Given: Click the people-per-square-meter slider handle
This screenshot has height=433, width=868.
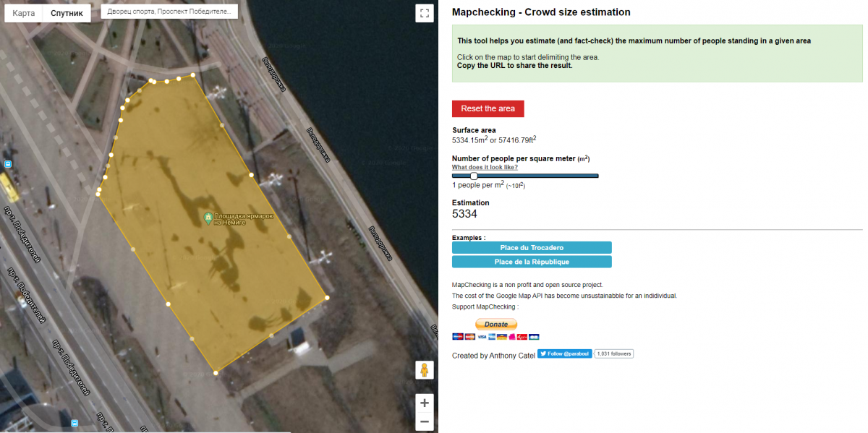Looking at the screenshot, I should tap(474, 176).
